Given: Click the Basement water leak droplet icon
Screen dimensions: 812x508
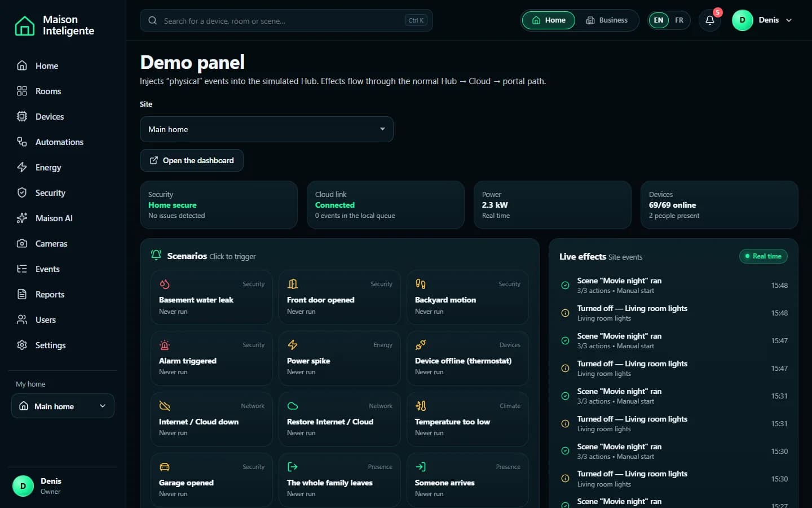Looking at the screenshot, I should pos(165,284).
